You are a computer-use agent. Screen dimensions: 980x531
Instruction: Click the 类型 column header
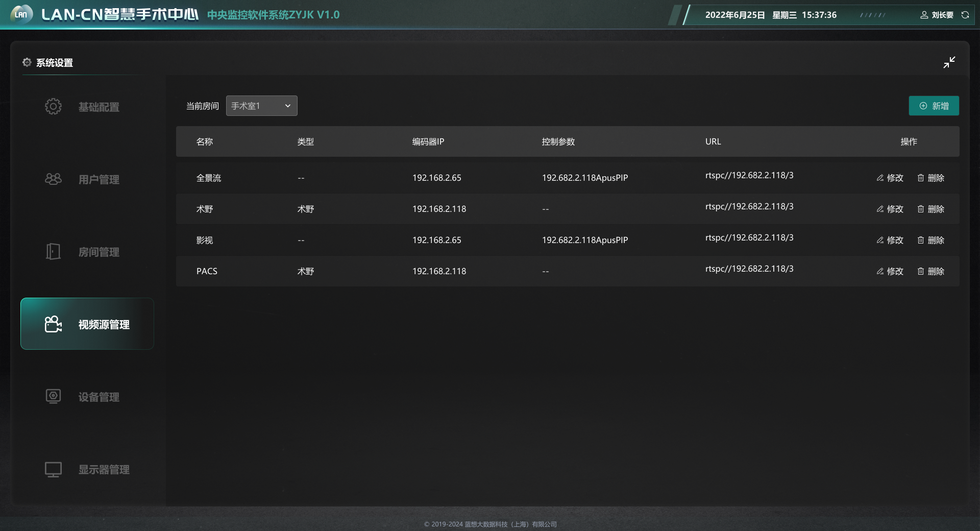(x=306, y=141)
